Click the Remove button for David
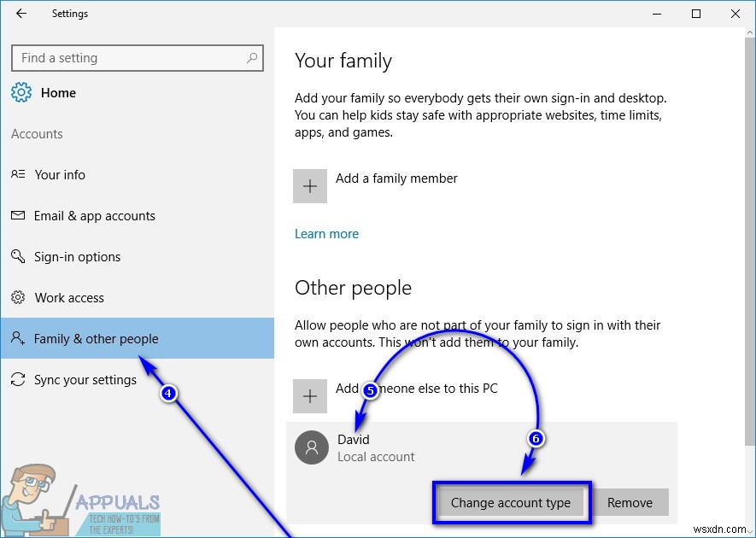This screenshot has width=756, height=538. tap(631, 503)
